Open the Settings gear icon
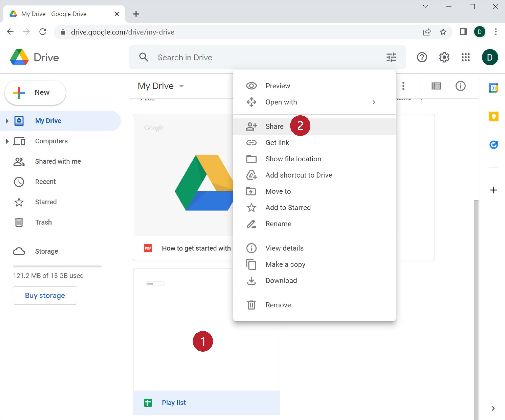Viewport: 505px width, 420px height. (444, 57)
